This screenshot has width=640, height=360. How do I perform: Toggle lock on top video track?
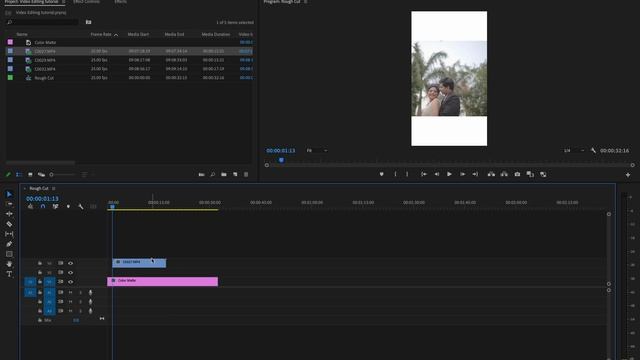(x=40, y=263)
